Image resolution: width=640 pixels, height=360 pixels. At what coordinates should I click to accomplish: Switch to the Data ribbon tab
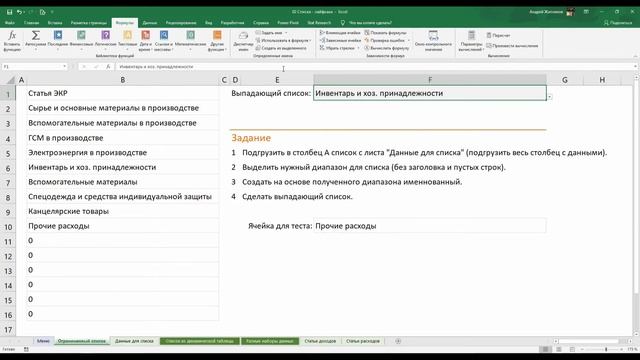click(150, 23)
